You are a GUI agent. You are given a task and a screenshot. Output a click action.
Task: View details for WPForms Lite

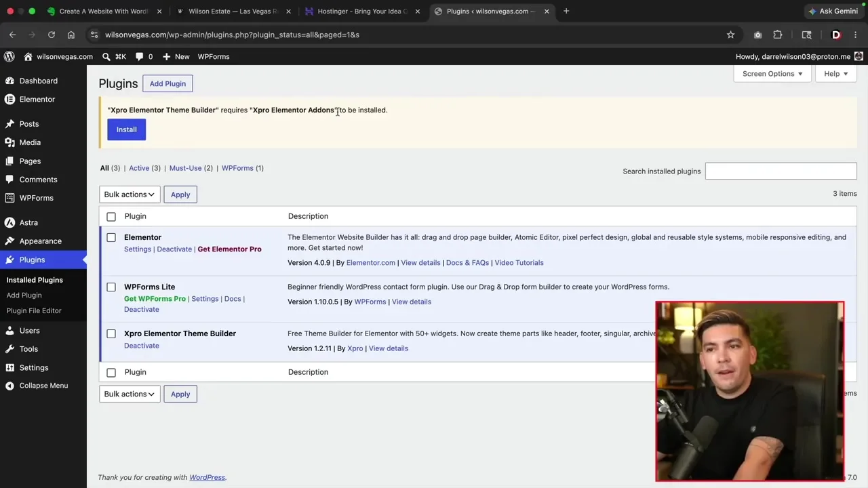411,302
